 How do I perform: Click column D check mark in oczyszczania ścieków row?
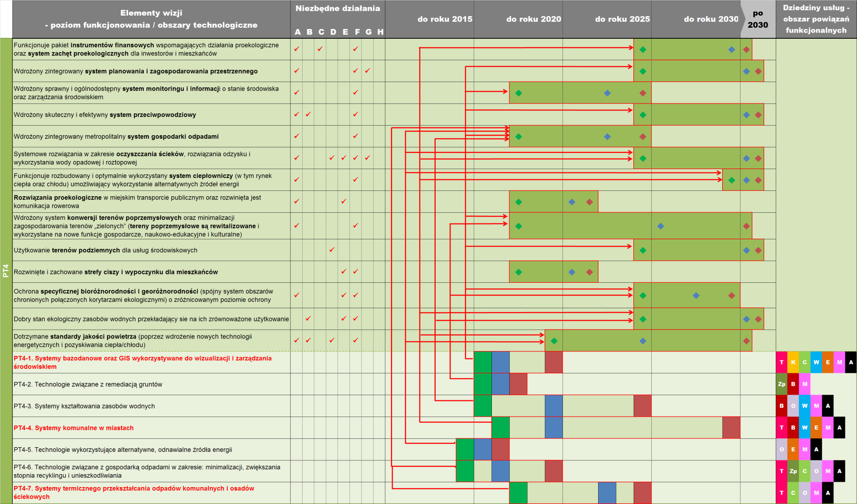tap(332, 157)
